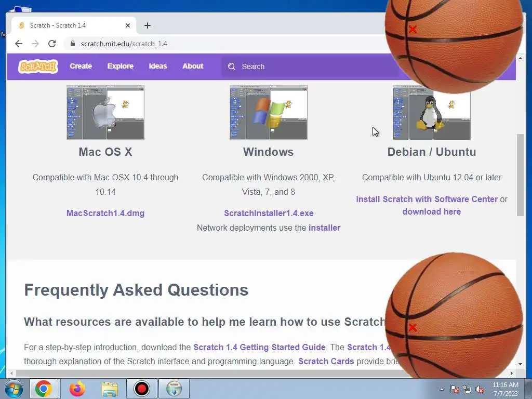The height and width of the screenshot is (399, 532).
Task: Open the Scratch Cards link
Action: 326,362
